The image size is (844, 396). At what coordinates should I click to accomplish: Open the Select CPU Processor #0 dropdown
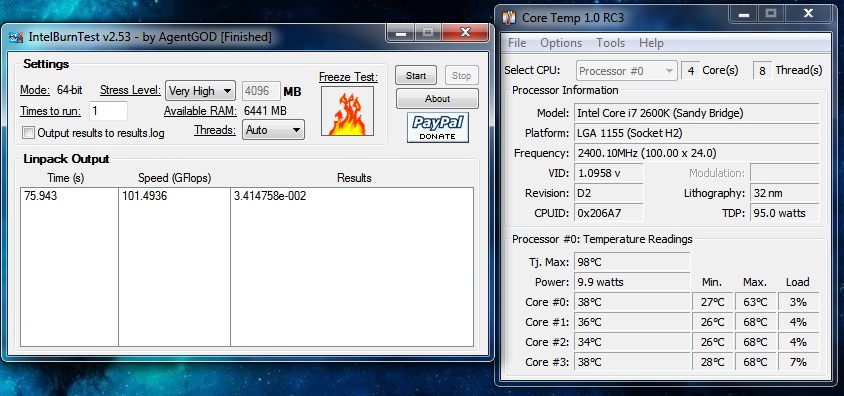[x=626, y=70]
